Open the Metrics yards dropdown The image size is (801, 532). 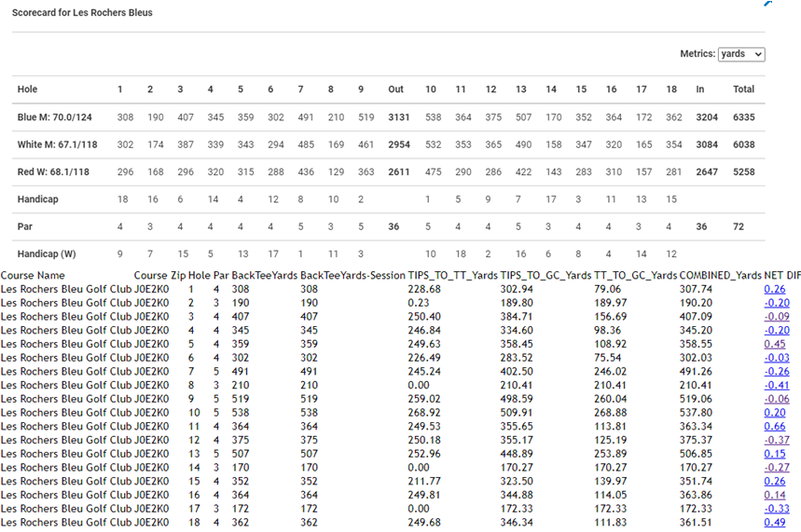pyautogui.click(x=741, y=54)
